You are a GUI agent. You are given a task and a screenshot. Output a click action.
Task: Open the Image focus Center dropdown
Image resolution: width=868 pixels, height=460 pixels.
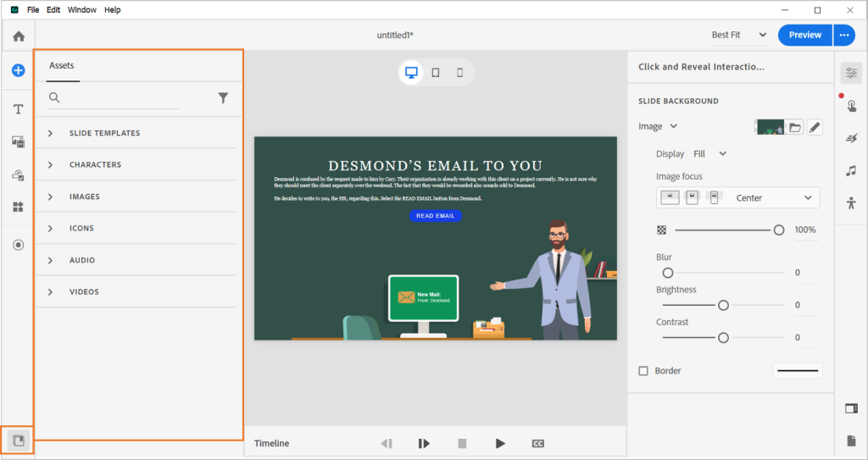click(x=738, y=197)
